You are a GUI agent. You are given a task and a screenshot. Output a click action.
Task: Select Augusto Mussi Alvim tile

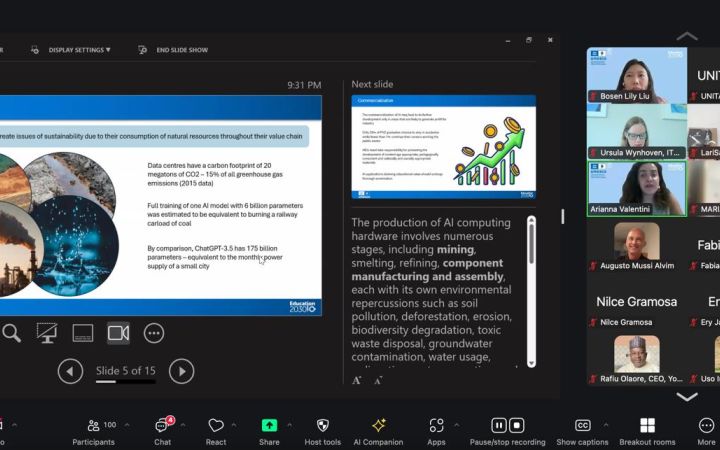637,245
